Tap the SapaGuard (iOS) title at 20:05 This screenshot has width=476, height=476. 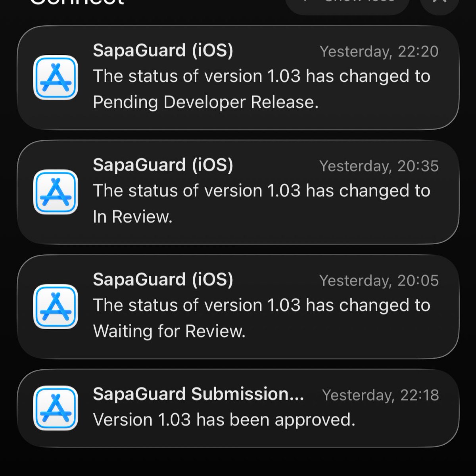163,280
